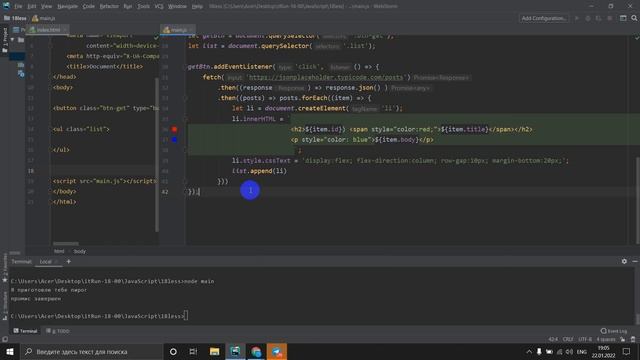Click the tool windows toggle icon bottom-left
The height and width of the screenshot is (360, 640).
(4, 339)
